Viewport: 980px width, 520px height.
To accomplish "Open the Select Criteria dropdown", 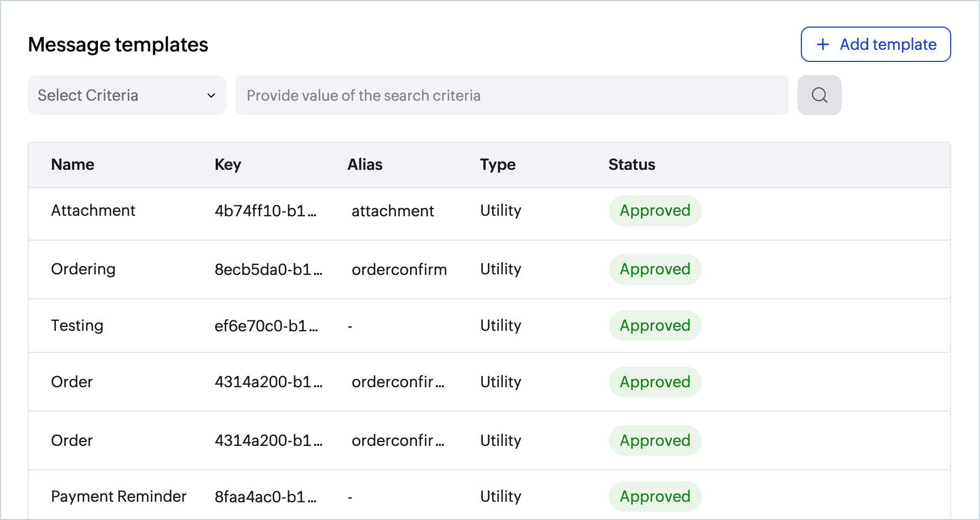I will [x=127, y=95].
